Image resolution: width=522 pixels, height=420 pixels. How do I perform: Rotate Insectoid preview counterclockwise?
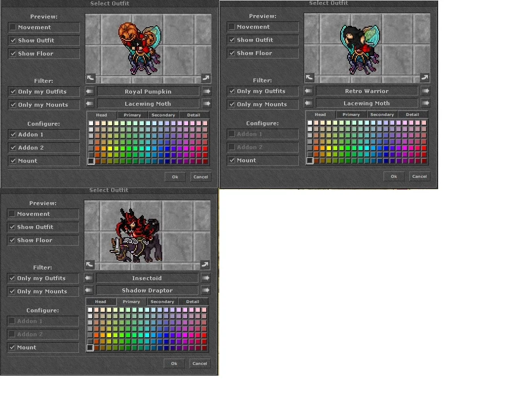(x=89, y=265)
